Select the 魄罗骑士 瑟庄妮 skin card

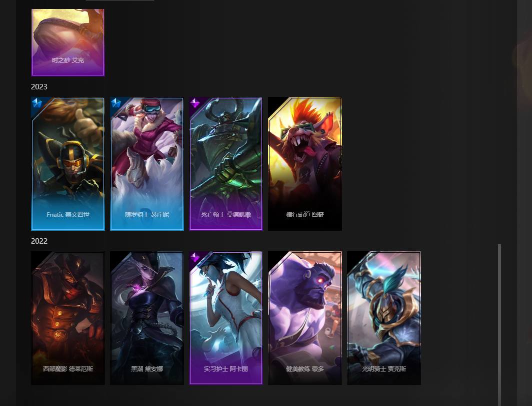[147, 164]
